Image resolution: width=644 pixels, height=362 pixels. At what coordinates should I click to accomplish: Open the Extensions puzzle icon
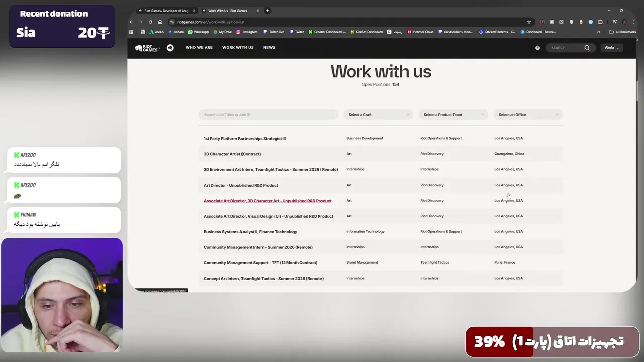[x=600, y=22]
